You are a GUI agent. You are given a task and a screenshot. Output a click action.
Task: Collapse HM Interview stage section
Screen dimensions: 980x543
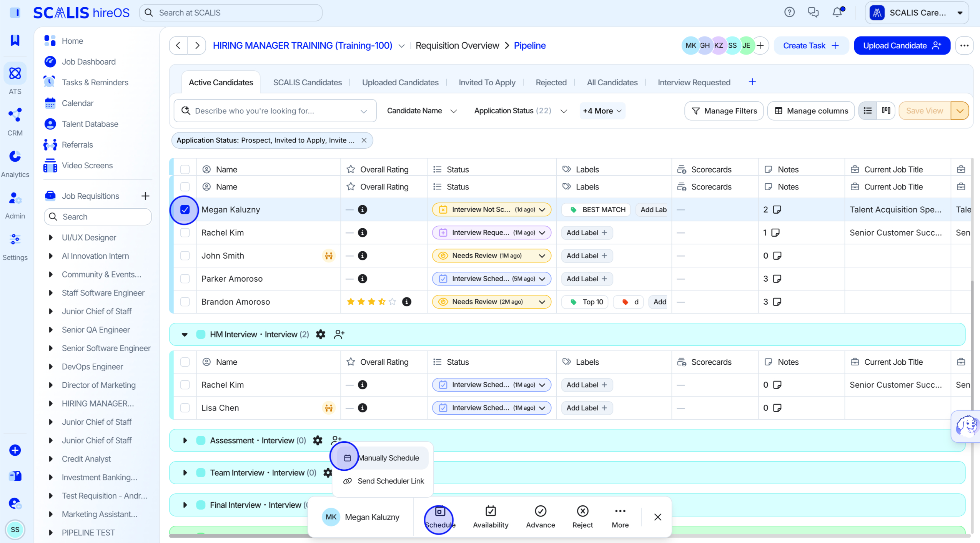185,334
